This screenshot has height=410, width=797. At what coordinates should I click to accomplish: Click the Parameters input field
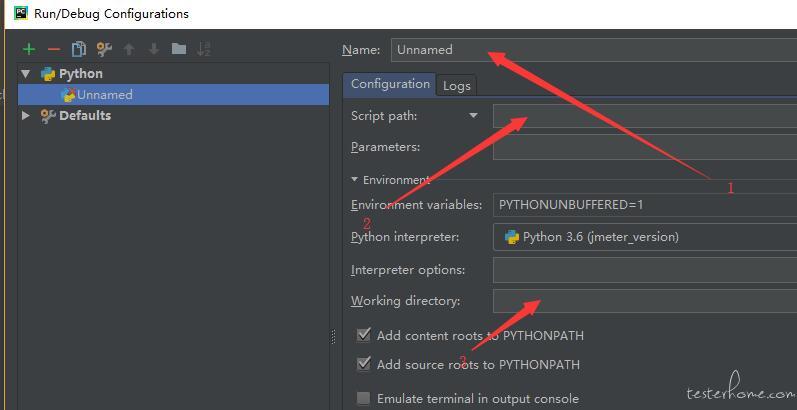pos(645,147)
